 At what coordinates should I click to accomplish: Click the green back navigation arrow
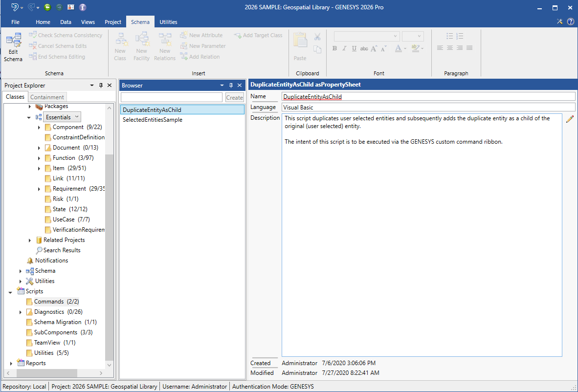(x=47, y=7)
